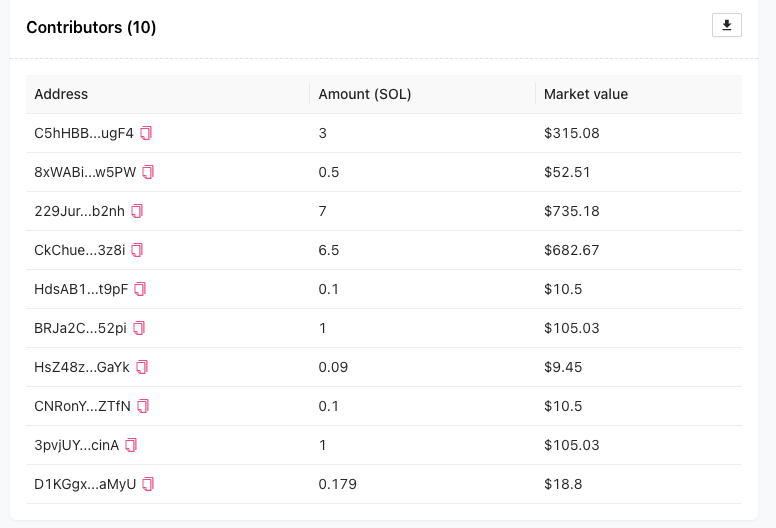The height and width of the screenshot is (528, 776).
Task: Select the C5hHBB...ugF4 address text
Action: (x=84, y=133)
